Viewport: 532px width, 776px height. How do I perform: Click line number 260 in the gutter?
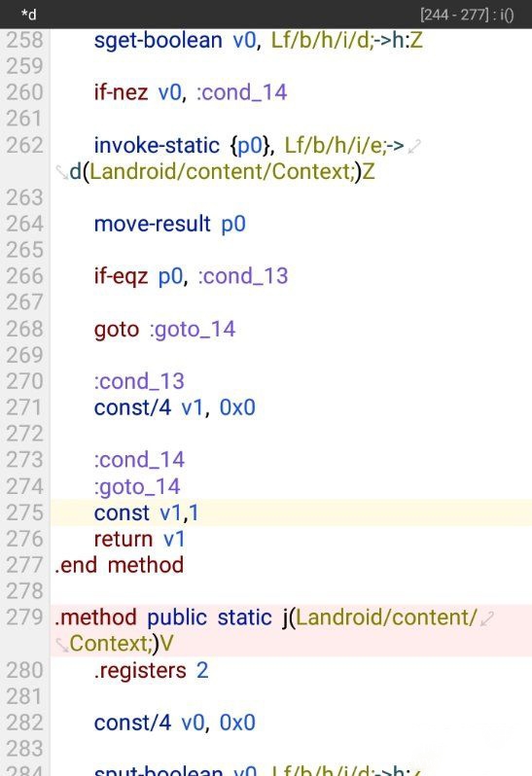(x=24, y=92)
